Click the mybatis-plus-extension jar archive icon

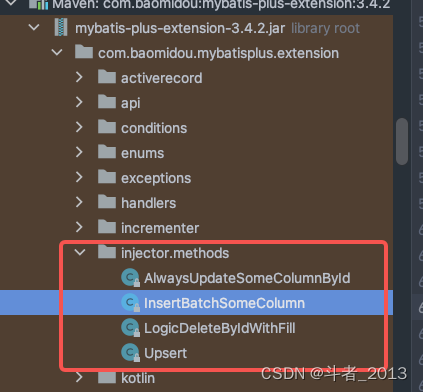[61, 27]
